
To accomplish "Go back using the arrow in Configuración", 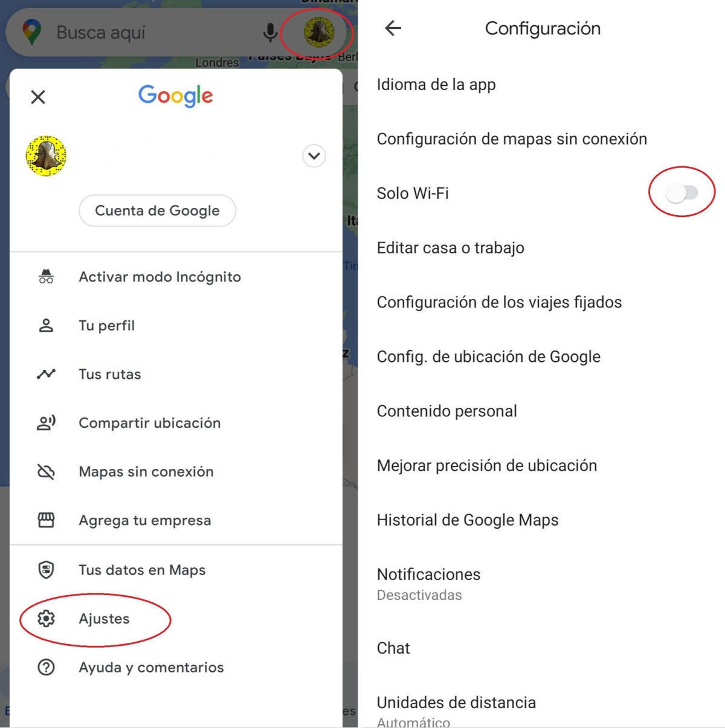I will click(393, 28).
